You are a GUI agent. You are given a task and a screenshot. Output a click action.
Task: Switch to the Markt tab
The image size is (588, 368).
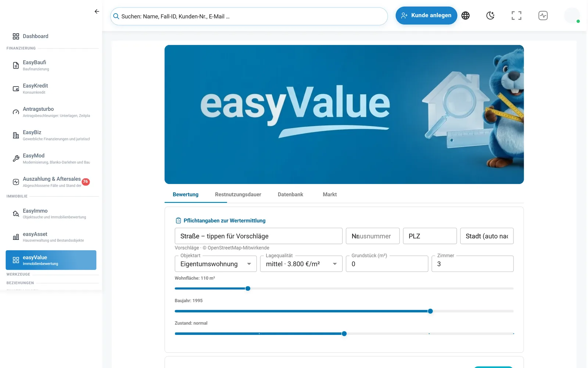coord(330,194)
